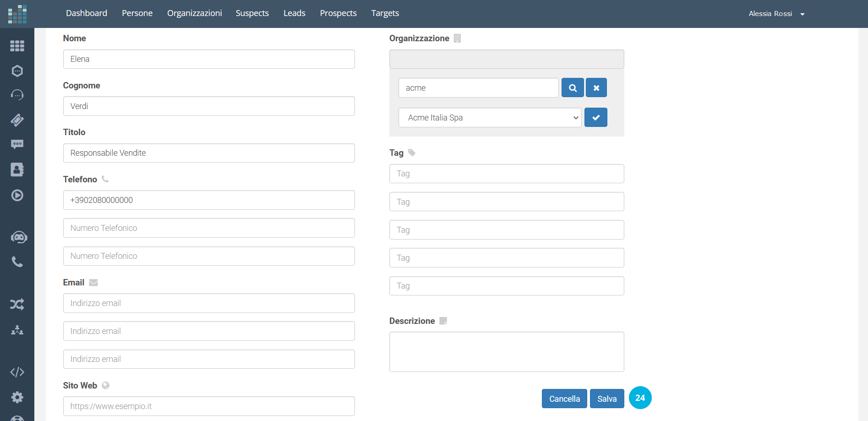868x421 pixels.
Task: Open Leads in top navigation
Action: (295, 13)
